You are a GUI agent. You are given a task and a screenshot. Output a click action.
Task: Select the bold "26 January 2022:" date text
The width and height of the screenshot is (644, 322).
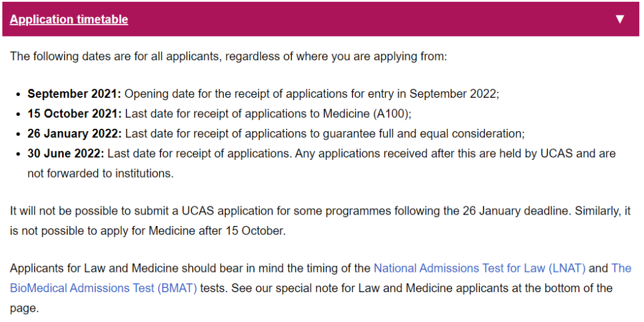click(x=75, y=134)
